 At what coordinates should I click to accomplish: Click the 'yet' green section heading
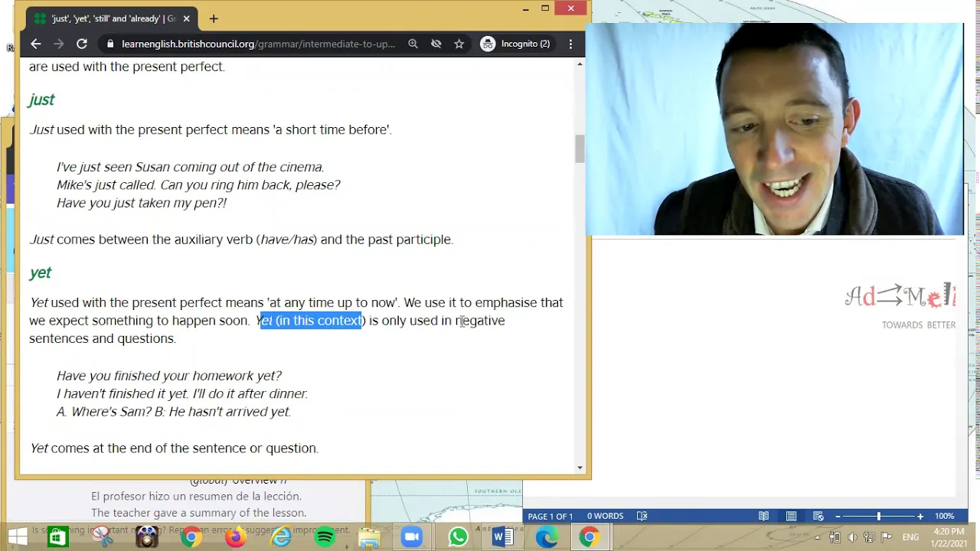click(x=40, y=272)
